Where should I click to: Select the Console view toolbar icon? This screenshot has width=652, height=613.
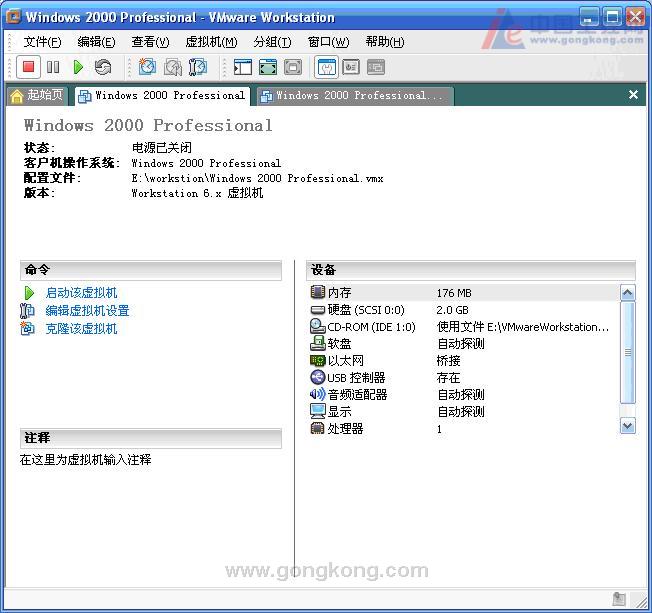click(x=376, y=67)
